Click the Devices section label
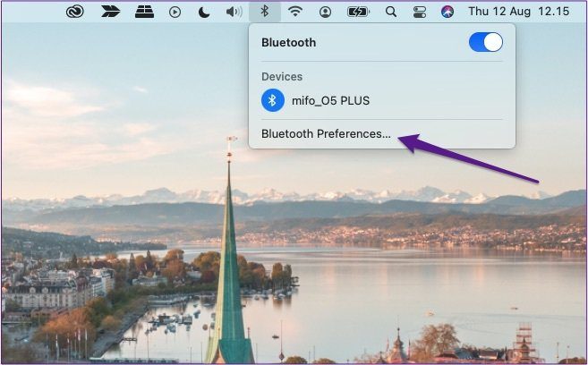The height and width of the screenshot is (365, 588). [282, 77]
